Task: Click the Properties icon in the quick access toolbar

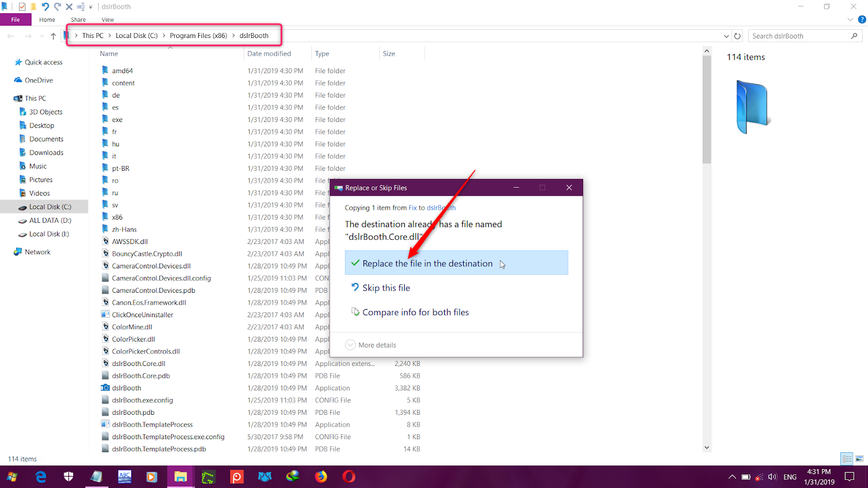Action: point(22,7)
